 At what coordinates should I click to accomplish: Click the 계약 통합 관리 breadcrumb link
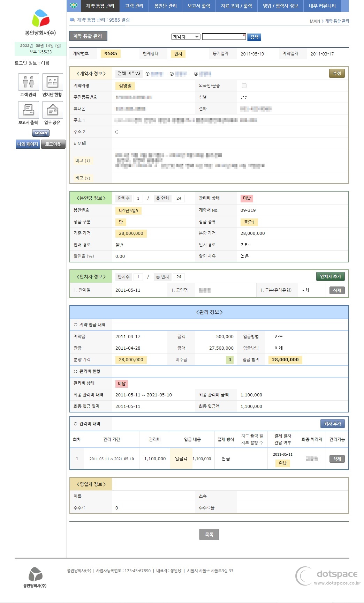coord(337,21)
